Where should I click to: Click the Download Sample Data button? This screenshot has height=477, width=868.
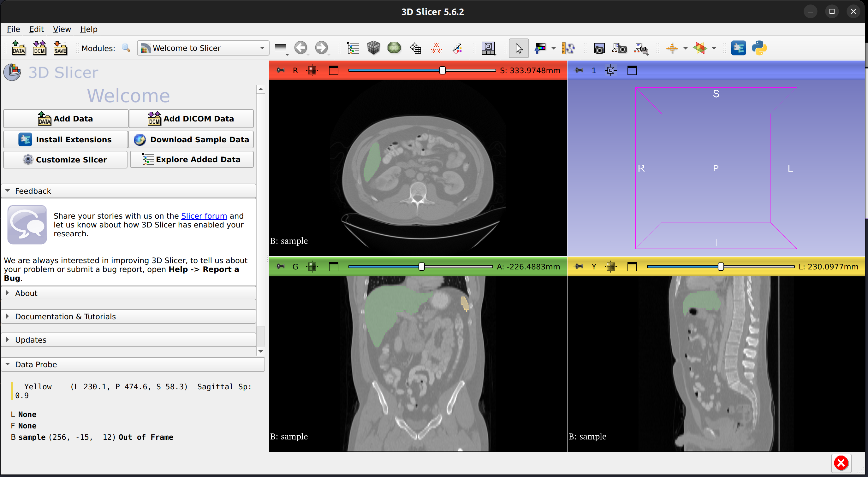pyautogui.click(x=191, y=139)
